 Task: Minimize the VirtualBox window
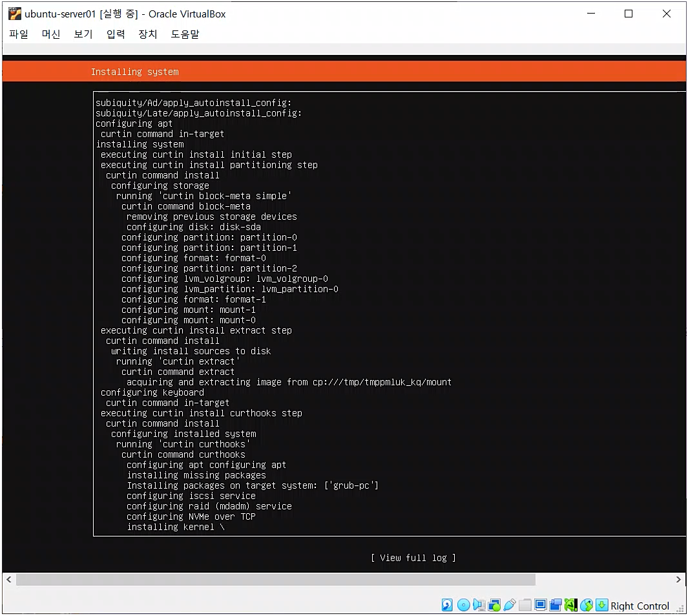(x=591, y=14)
